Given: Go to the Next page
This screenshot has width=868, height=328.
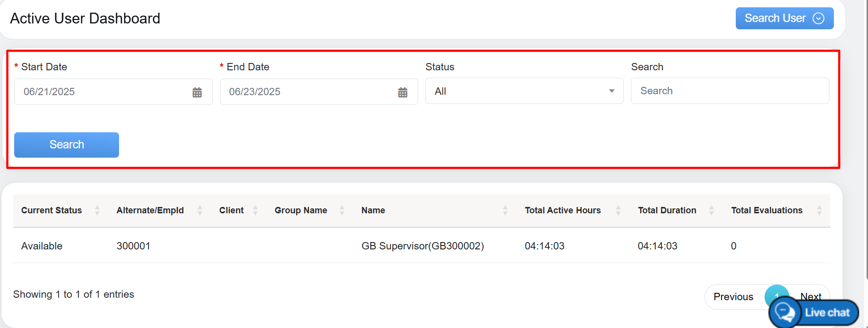Looking at the screenshot, I should click(812, 294).
